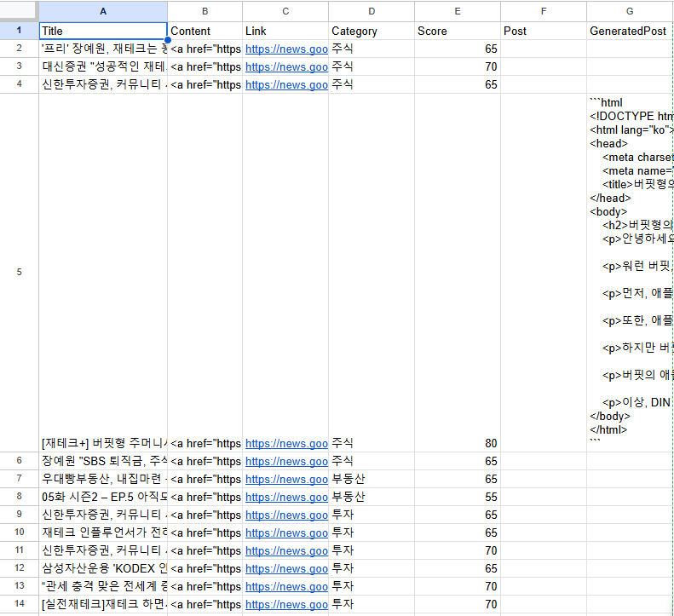The width and height of the screenshot is (674, 616).
Task: Open the news link in row 2
Action: pos(286,49)
